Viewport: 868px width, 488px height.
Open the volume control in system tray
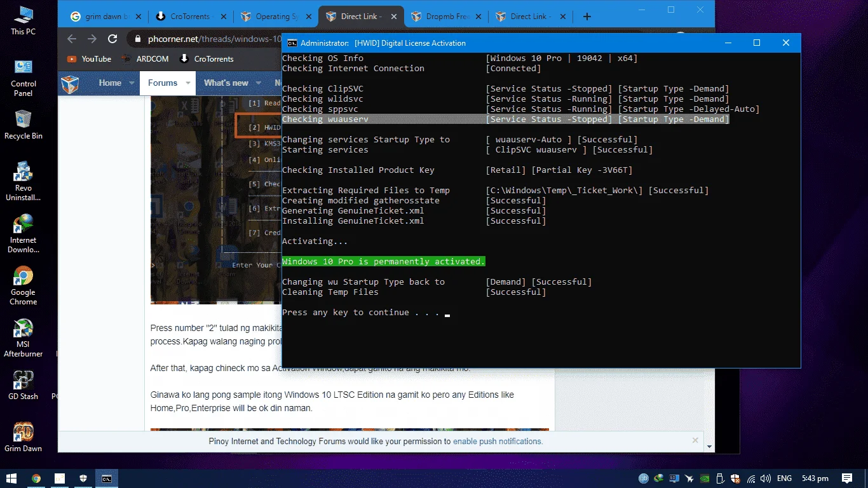coord(766,478)
